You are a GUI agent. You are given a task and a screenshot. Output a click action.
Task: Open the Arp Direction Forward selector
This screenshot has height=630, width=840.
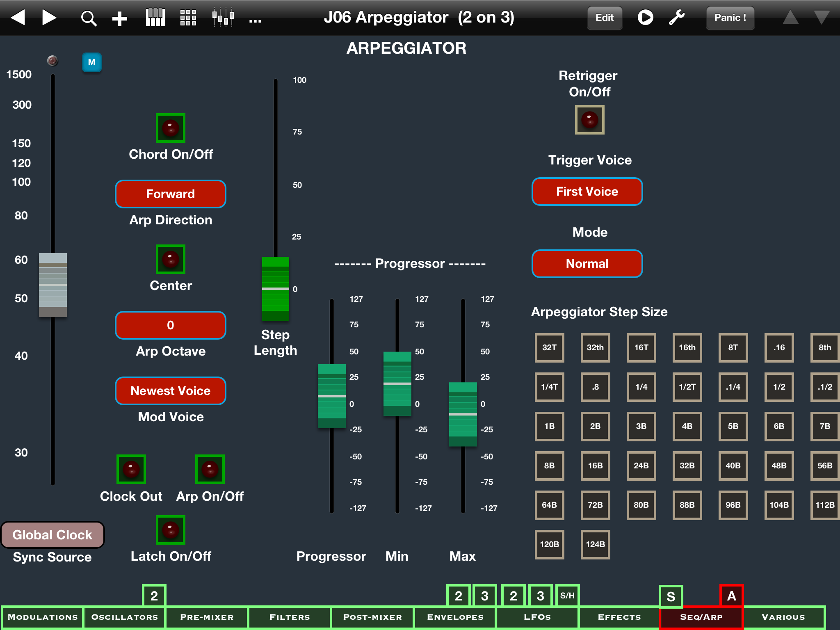pyautogui.click(x=171, y=194)
